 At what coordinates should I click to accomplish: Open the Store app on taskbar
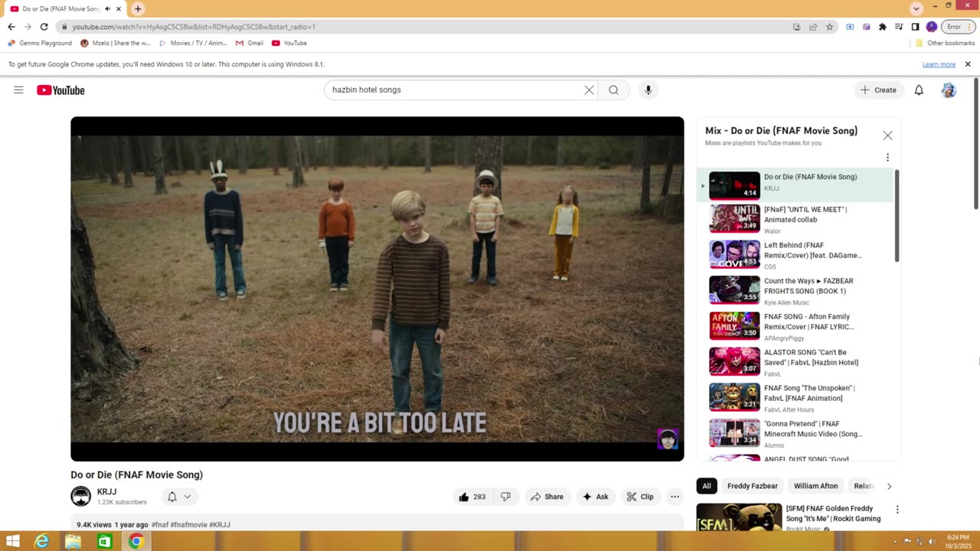pyautogui.click(x=104, y=542)
